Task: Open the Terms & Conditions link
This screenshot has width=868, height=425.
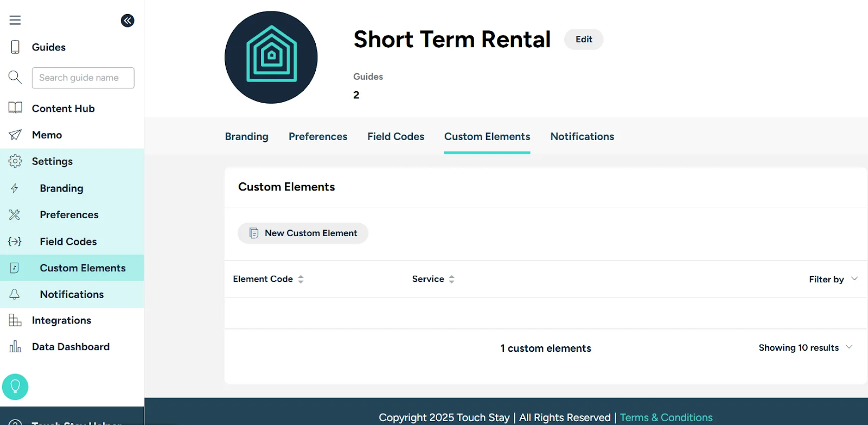Action: [x=666, y=417]
